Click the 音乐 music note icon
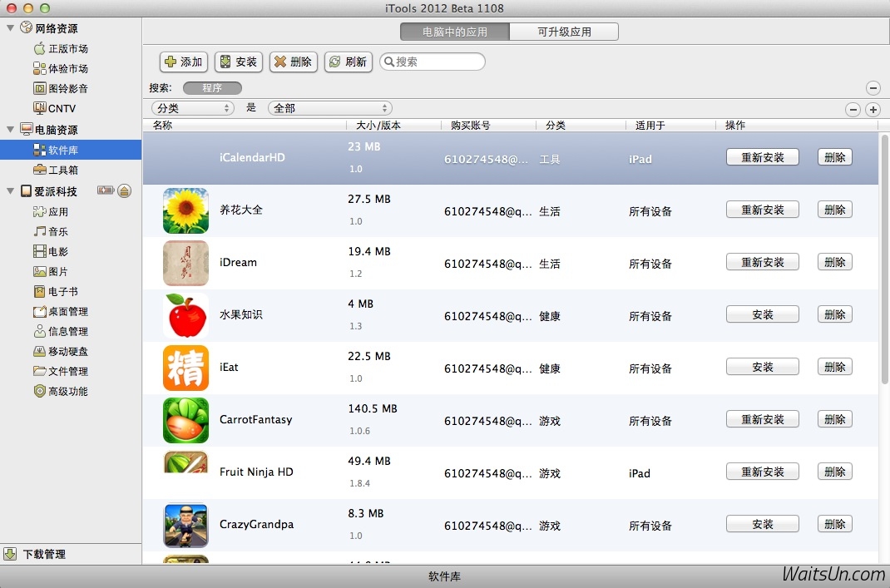Viewport: 890px width, 588px height. click(x=39, y=231)
